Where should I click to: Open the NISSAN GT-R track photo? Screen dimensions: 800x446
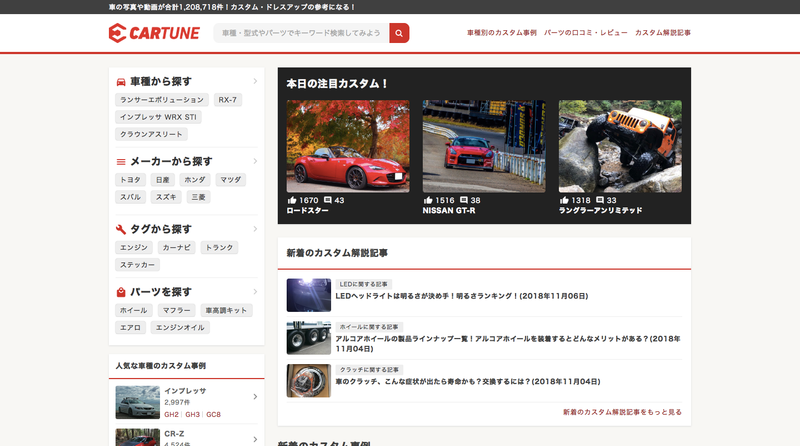point(484,146)
